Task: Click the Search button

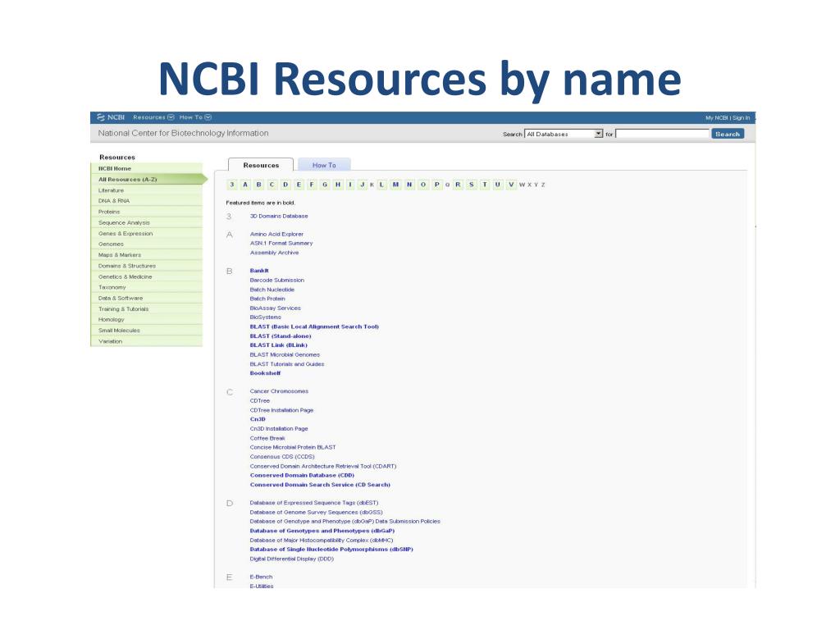Action: 728,134
